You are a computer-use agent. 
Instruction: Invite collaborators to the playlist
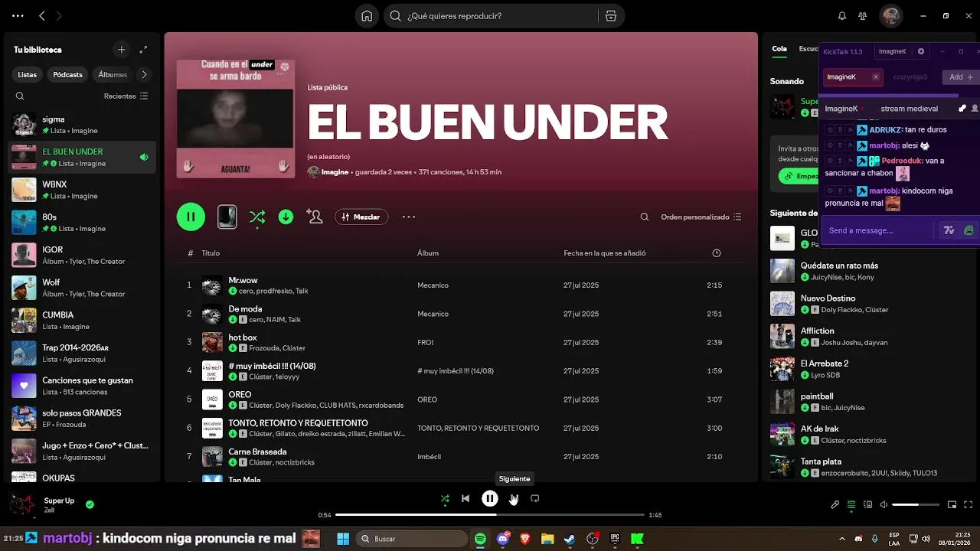[314, 217]
